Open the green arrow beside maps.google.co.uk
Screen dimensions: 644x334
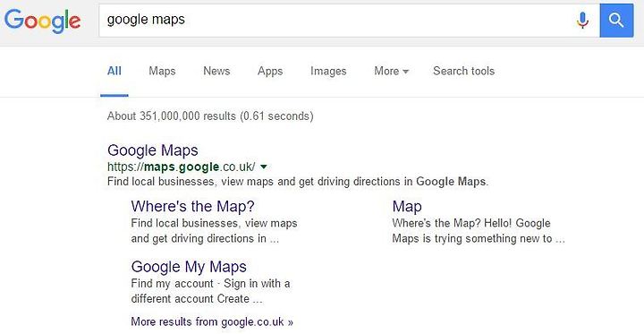tap(264, 167)
